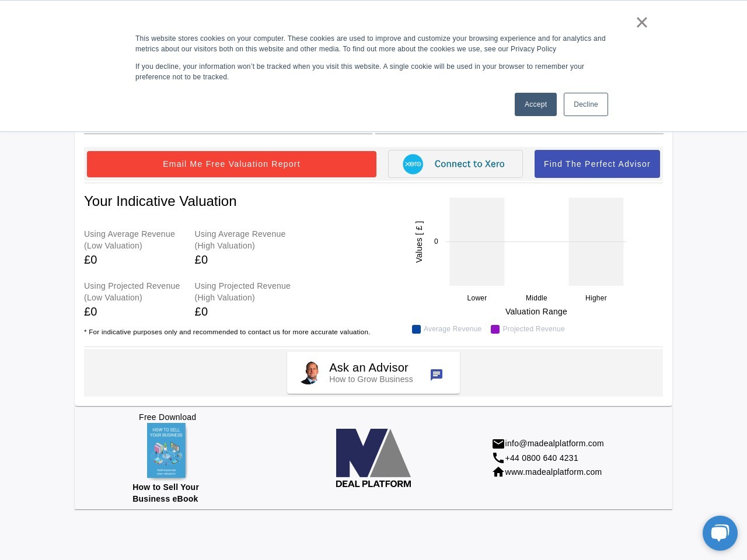Viewport: 747px width, 560px height.
Task: Accept cookies
Action: tap(535, 104)
